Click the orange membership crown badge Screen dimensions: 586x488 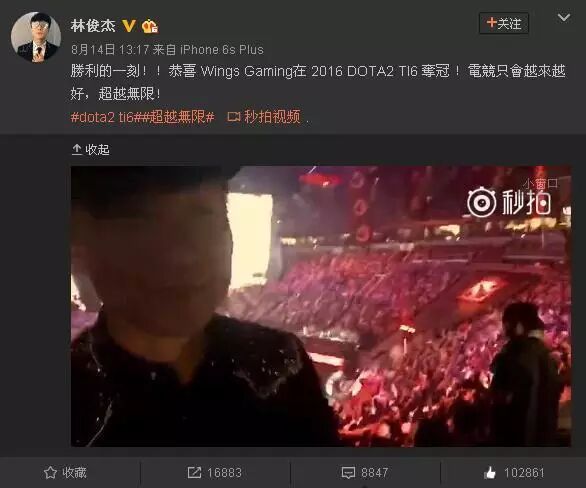[149, 26]
